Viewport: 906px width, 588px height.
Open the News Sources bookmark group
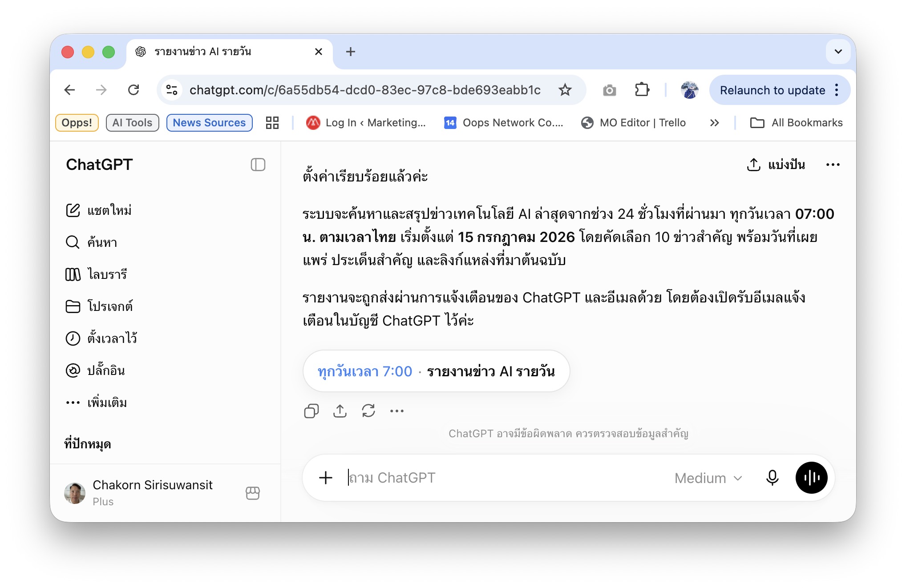coord(209,123)
